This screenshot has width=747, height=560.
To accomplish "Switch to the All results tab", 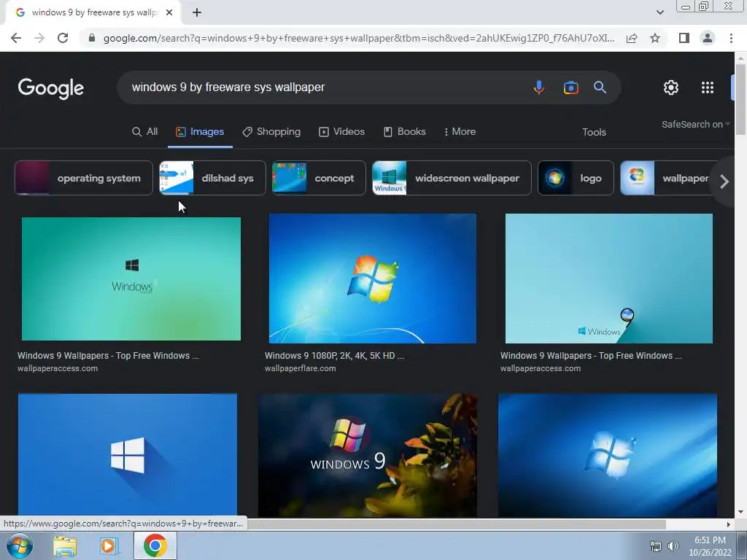I will [145, 131].
